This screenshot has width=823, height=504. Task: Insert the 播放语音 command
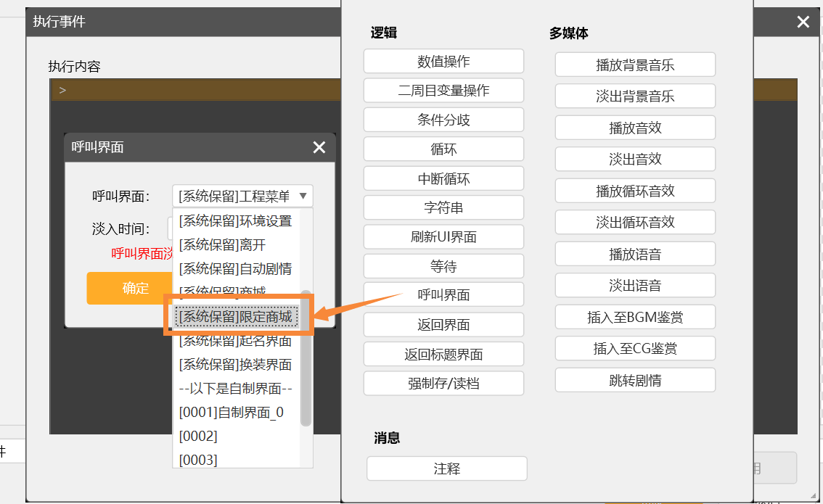[635, 255]
